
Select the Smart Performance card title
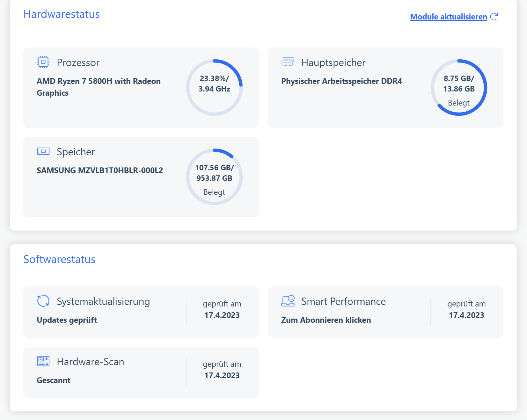pos(343,301)
